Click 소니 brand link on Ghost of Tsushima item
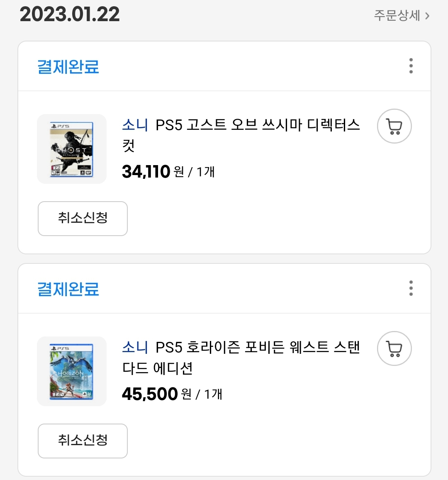This screenshot has width=448, height=480. tap(135, 124)
